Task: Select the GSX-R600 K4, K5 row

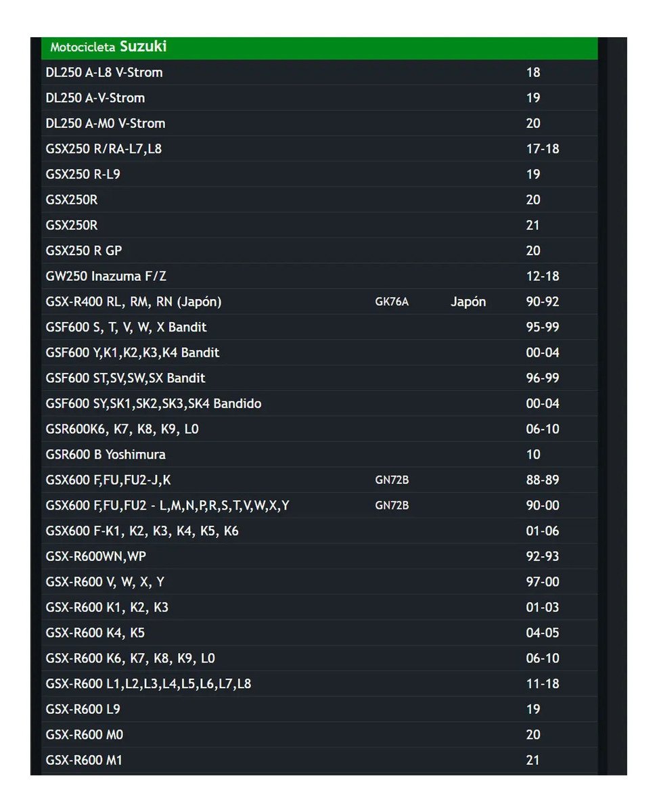Action: click(x=319, y=633)
